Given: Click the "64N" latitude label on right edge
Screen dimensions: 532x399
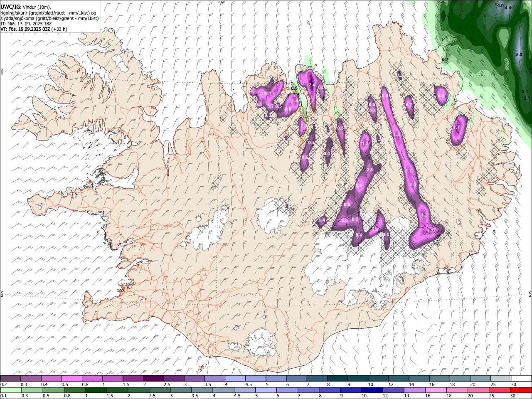Looking at the screenshot, I should click(x=530, y=293).
